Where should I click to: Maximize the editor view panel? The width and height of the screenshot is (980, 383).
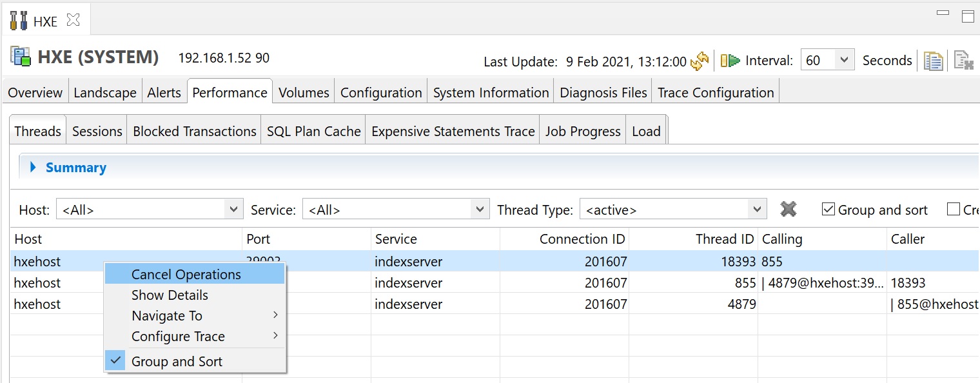(x=967, y=17)
